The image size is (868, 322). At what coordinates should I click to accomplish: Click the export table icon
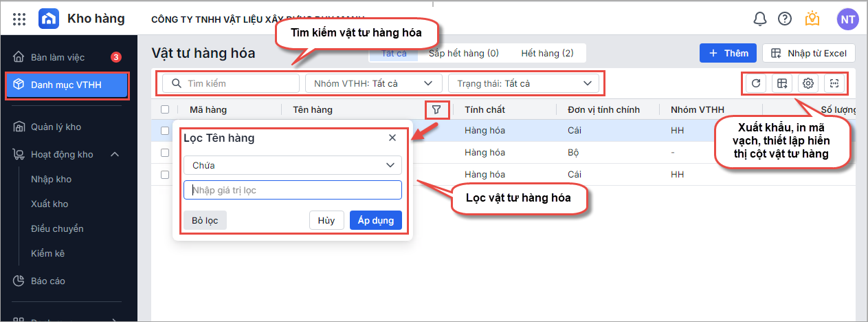[x=781, y=83]
